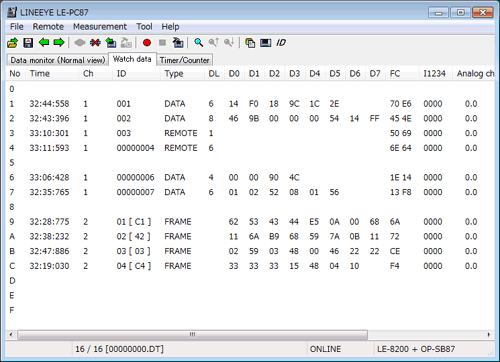500x362 pixels.
Task: Click the icon after the stop button
Action: tap(178, 43)
